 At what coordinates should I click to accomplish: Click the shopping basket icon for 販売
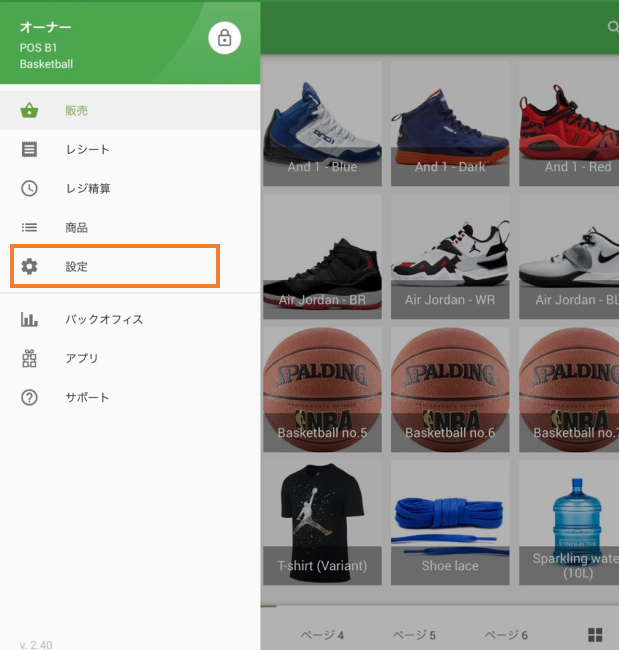coord(30,110)
